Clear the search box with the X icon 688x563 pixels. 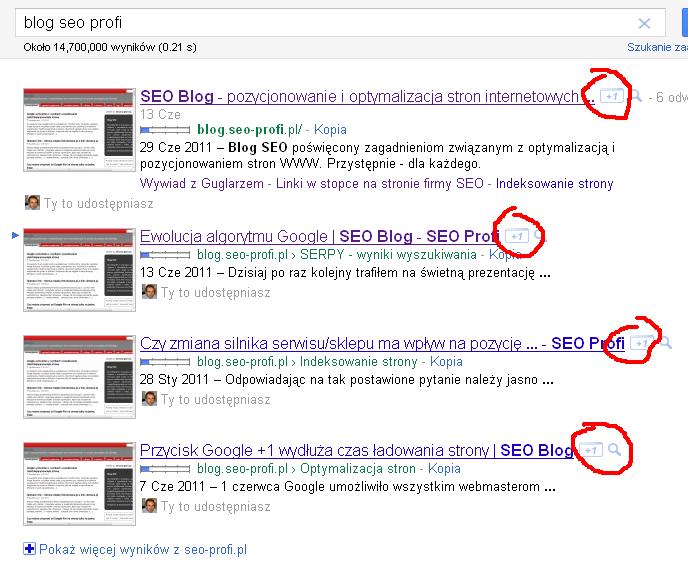point(644,23)
